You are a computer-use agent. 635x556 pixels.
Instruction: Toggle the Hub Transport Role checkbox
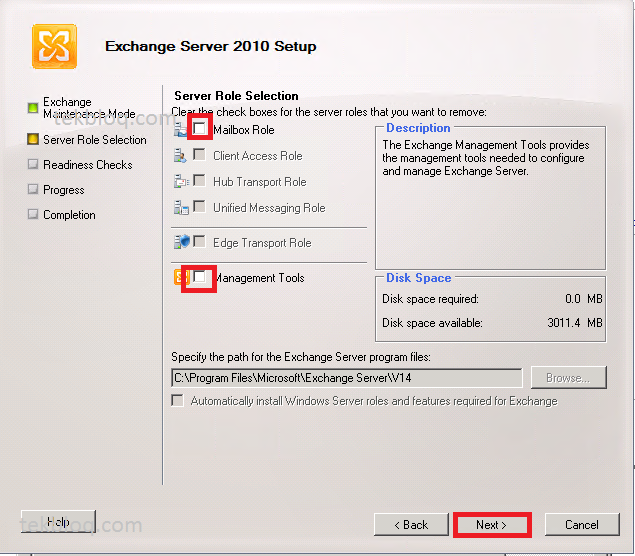pos(199,180)
